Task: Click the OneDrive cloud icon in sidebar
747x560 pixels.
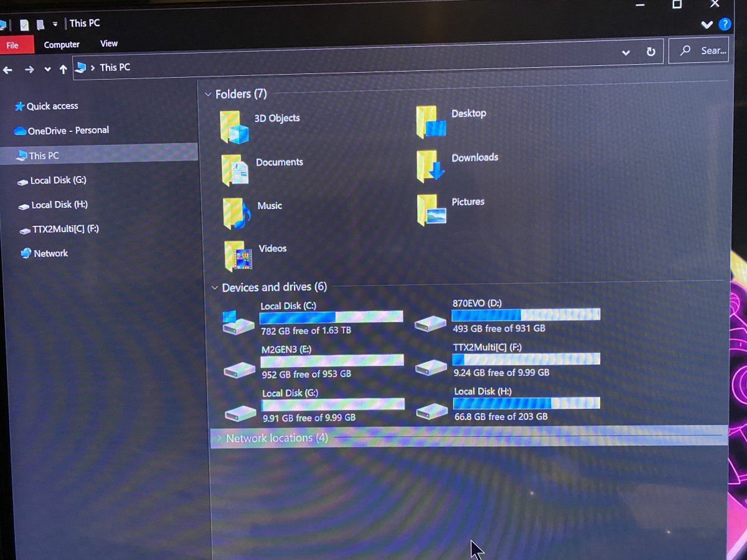Action: click(20, 131)
